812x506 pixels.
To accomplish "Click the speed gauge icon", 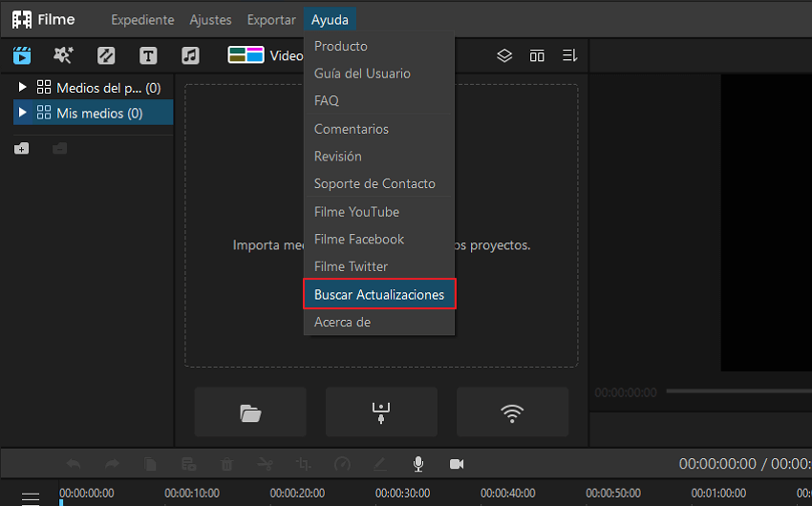I will (342, 464).
